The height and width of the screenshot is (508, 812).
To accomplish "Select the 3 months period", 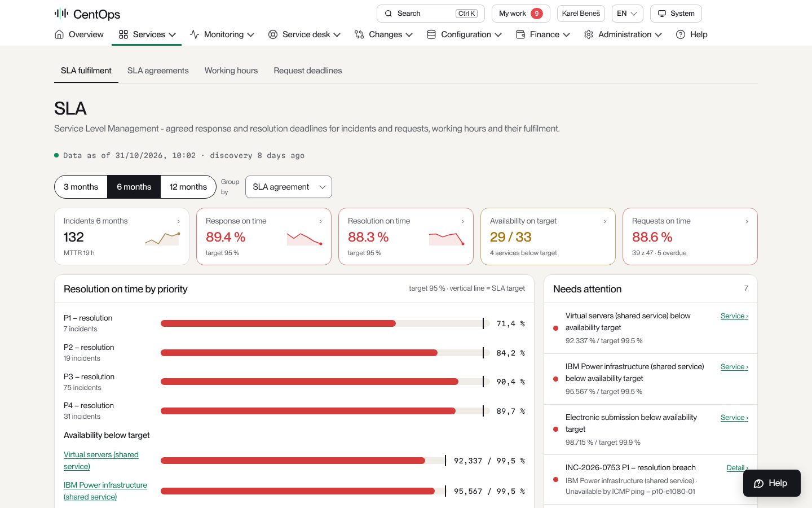I will 81,187.
